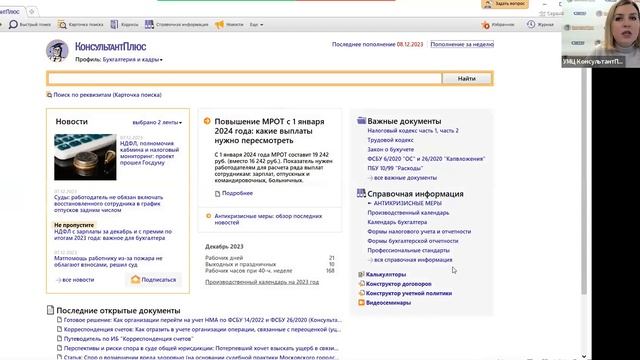Open Календарь бухгалтера link

[x=397, y=222]
